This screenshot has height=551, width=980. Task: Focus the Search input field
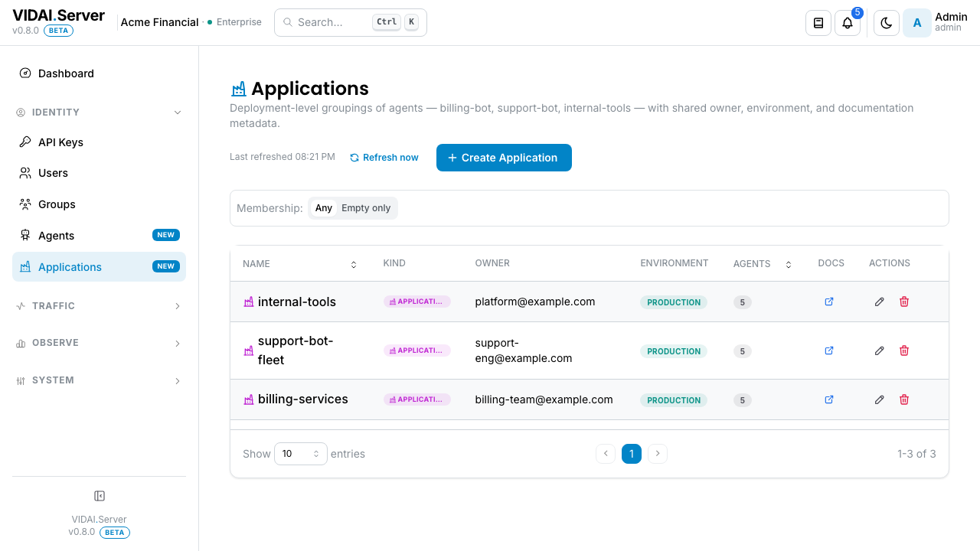tap(351, 22)
